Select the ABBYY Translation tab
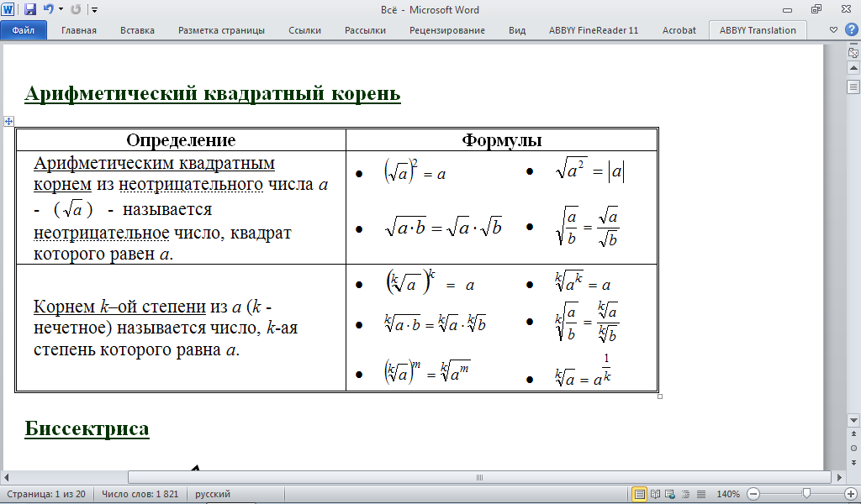This screenshot has width=861, height=504. point(758,30)
